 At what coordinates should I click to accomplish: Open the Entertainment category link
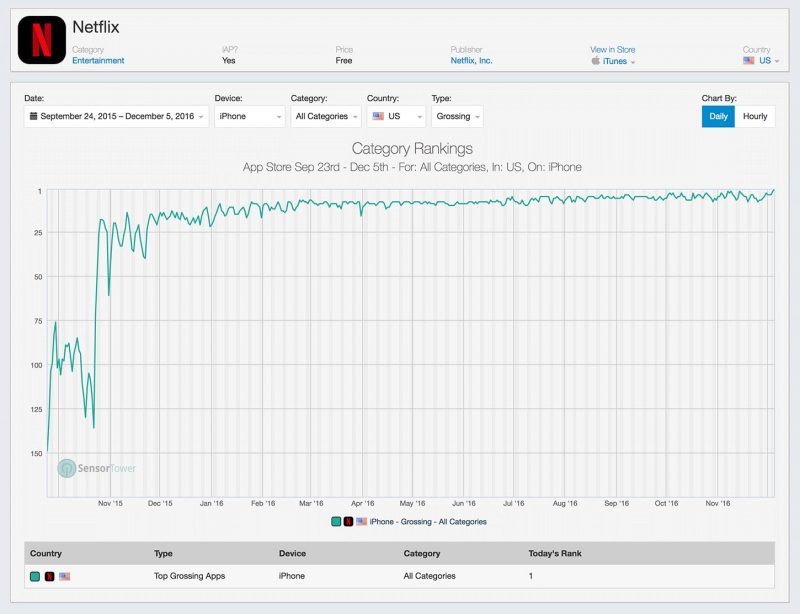98,60
